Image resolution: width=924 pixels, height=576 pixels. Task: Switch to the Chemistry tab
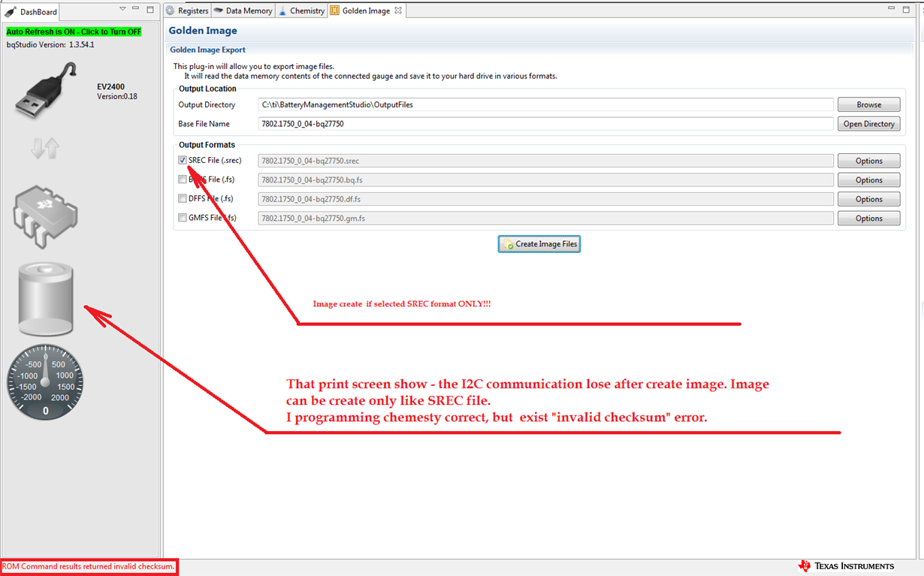[x=301, y=11]
